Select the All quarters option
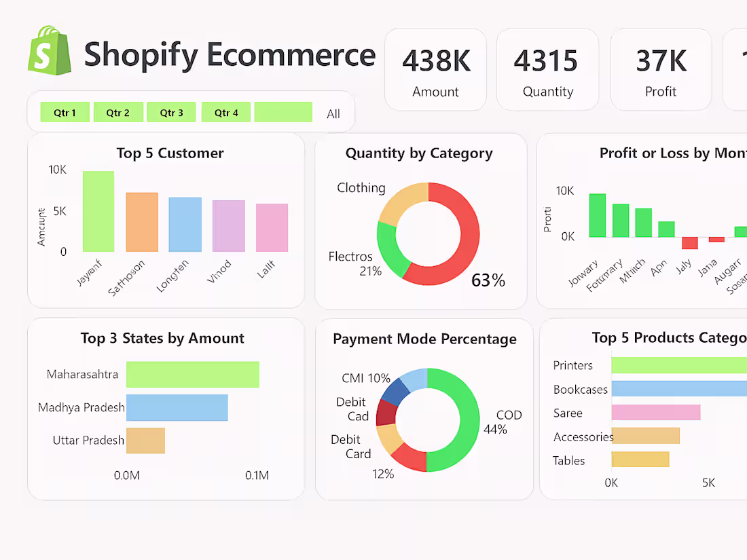747x560 pixels. [x=333, y=113]
